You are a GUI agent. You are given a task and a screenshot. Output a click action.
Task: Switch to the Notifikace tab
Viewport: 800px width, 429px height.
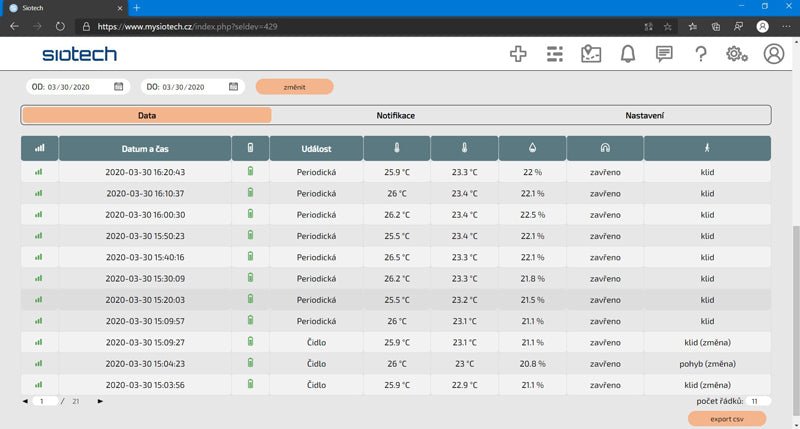(x=395, y=115)
